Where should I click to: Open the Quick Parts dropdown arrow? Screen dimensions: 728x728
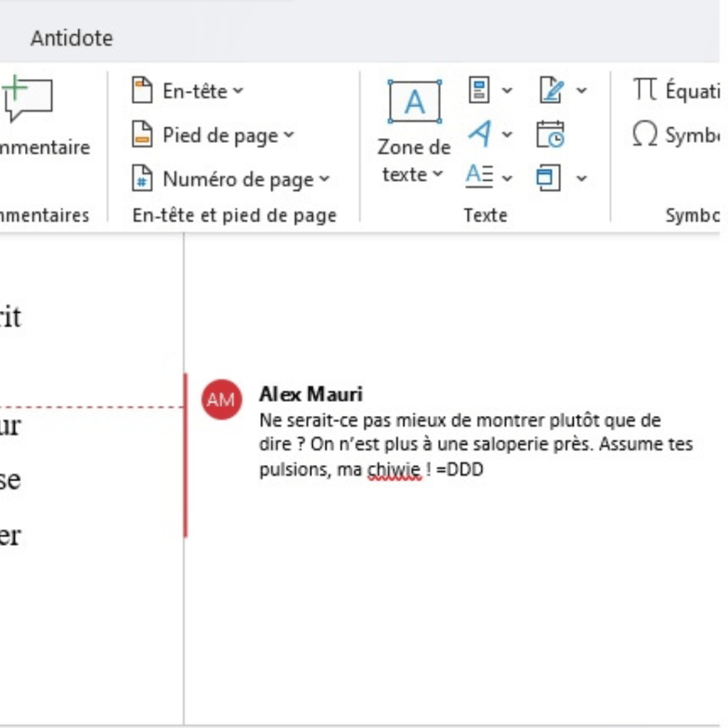[x=507, y=90]
